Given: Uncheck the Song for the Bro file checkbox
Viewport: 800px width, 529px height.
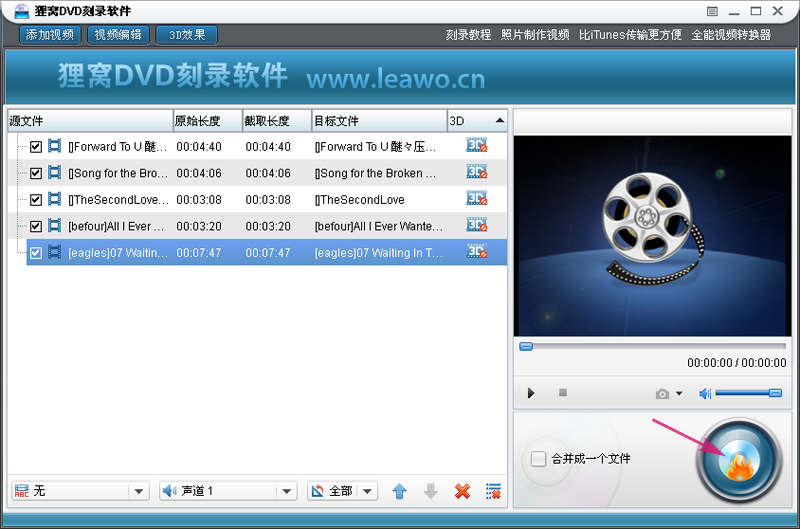Looking at the screenshot, I should pyautogui.click(x=36, y=173).
